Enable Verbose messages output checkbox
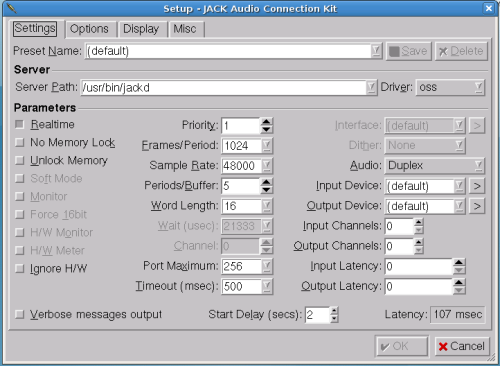 (x=20, y=314)
